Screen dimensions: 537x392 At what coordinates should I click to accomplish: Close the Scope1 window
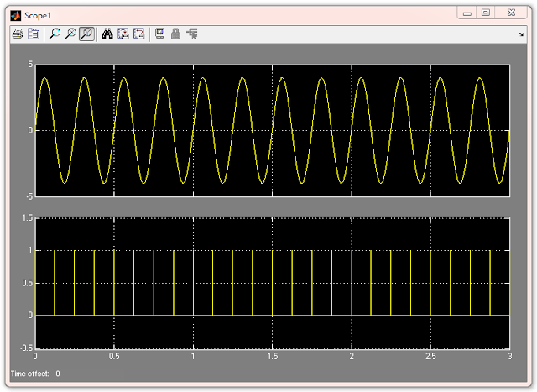click(x=511, y=13)
